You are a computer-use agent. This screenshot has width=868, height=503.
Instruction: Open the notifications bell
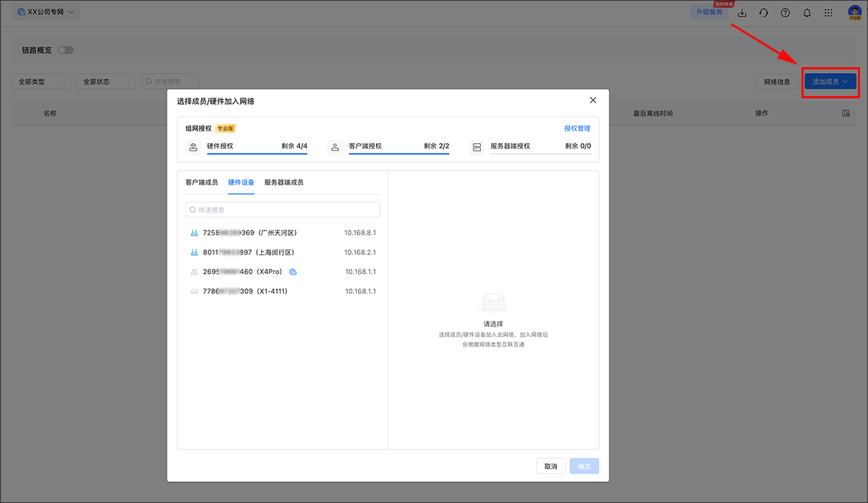point(807,13)
